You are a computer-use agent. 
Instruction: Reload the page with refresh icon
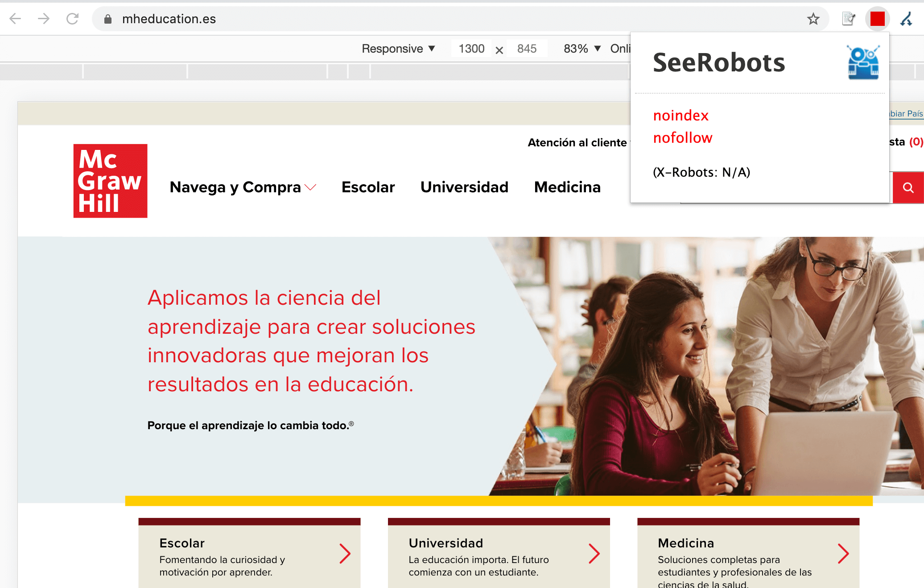tap(72, 19)
